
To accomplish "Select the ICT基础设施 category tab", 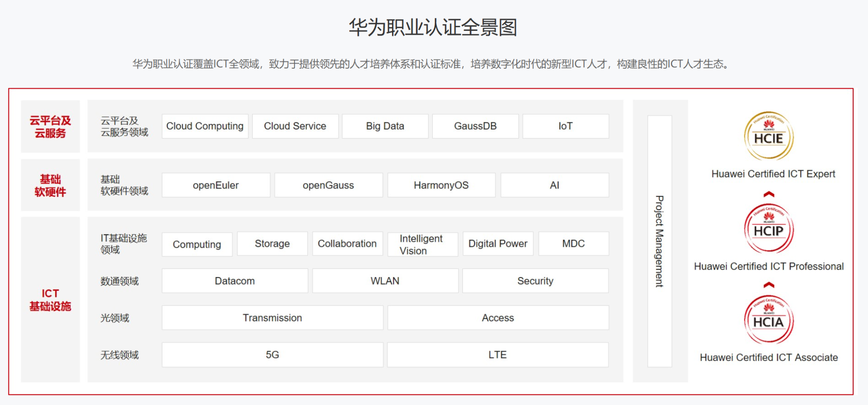I will click(x=50, y=300).
